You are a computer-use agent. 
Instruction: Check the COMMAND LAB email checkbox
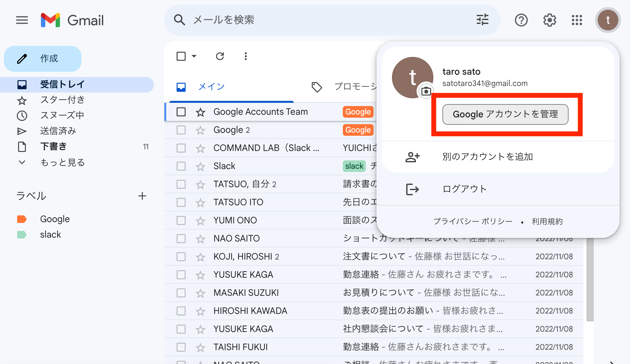pyautogui.click(x=181, y=148)
